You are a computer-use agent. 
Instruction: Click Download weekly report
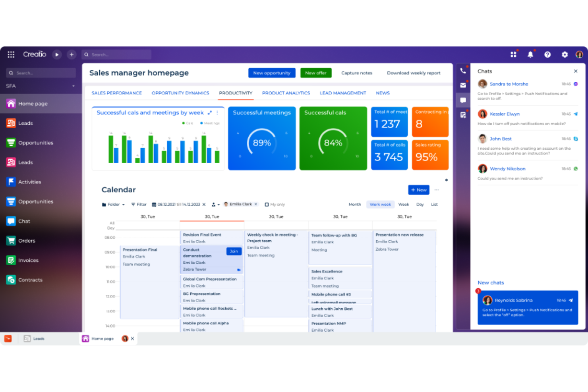coord(414,73)
